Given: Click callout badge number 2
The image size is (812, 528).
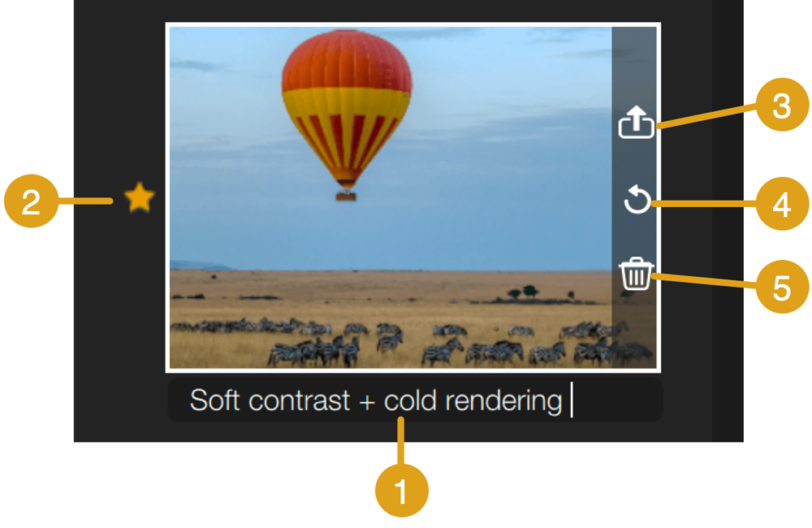Looking at the screenshot, I should click(31, 201).
